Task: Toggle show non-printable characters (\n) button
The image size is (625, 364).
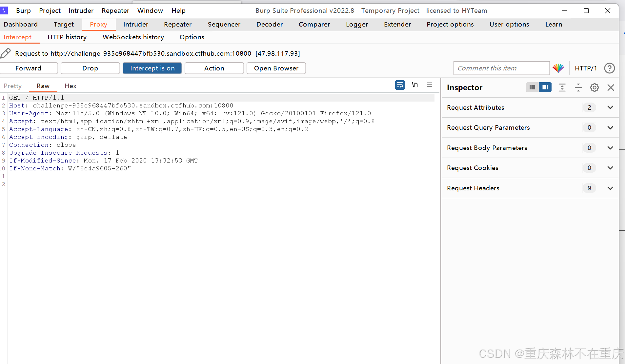Action: pyautogui.click(x=415, y=85)
